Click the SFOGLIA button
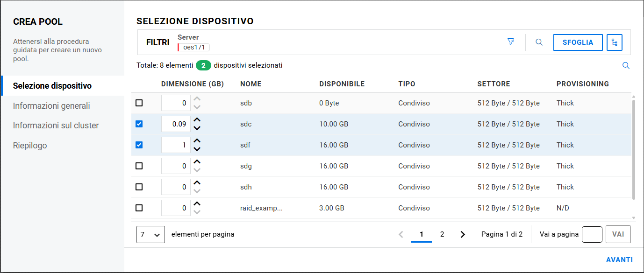Image resolution: width=644 pixels, height=273 pixels. pos(578,42)
